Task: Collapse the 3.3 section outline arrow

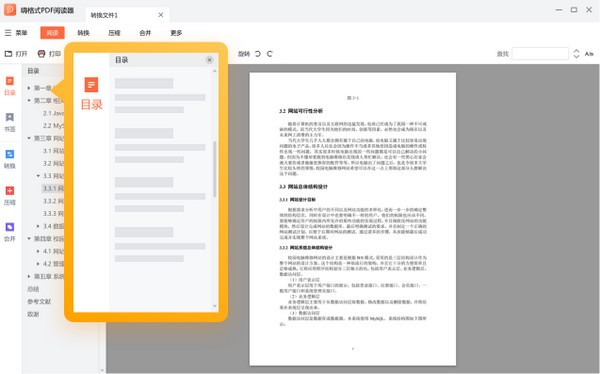Action: [x=38, y=176]
